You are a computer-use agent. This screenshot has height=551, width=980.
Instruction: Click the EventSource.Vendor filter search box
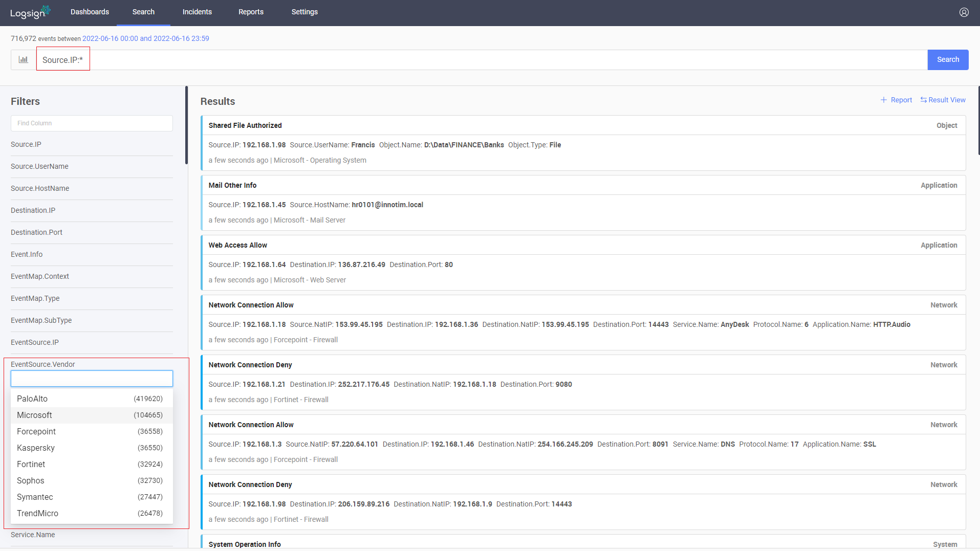click(x=92, y=379)
